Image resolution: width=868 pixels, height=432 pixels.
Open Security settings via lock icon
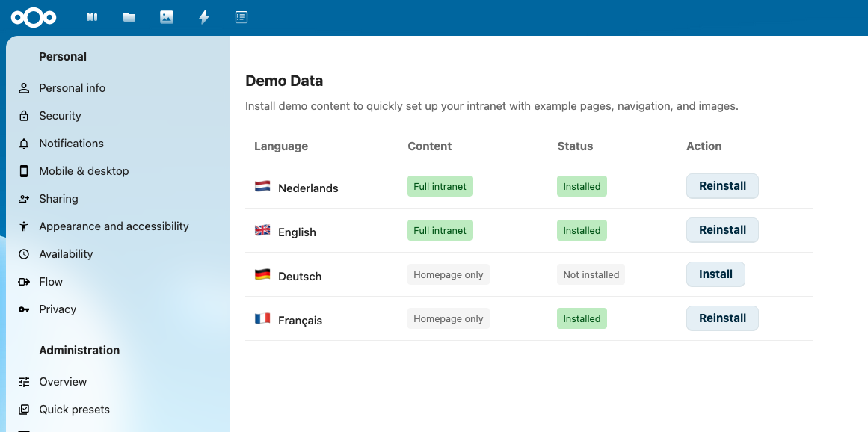pos(60,115)
